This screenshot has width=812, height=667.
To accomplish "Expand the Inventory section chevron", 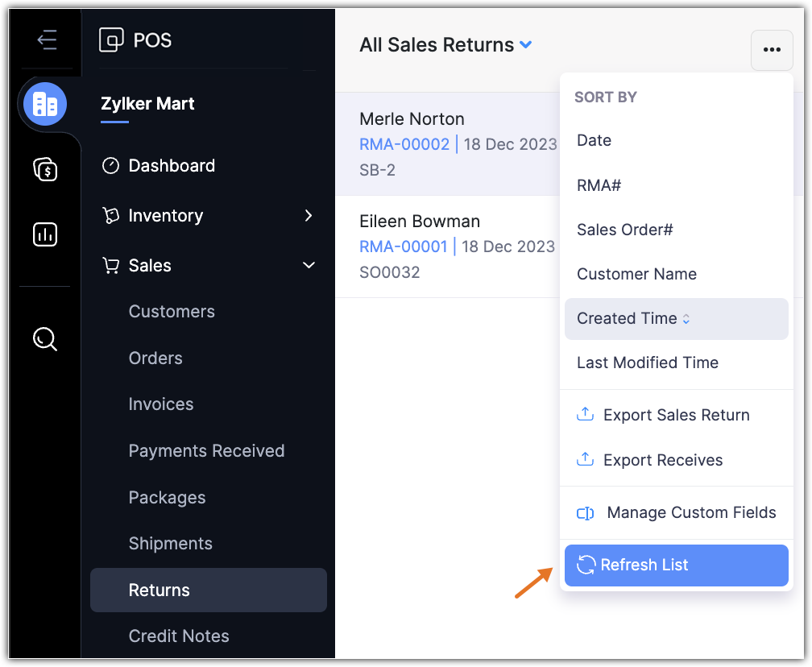I will (x=309, y=215).
